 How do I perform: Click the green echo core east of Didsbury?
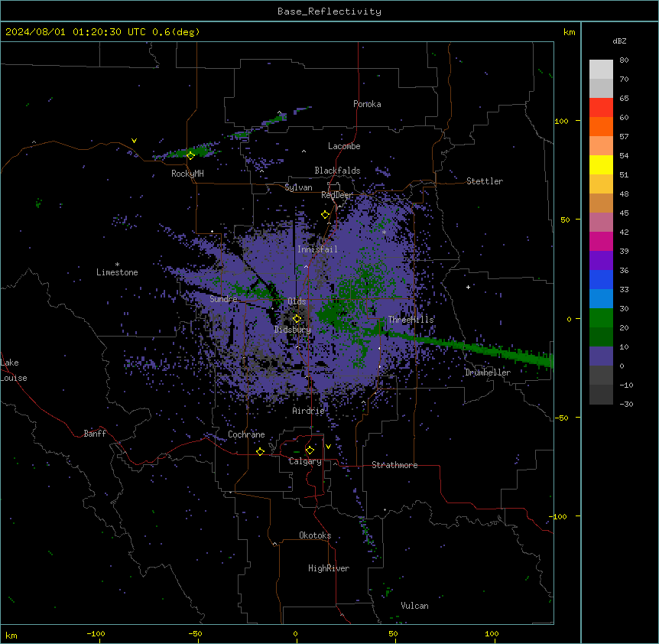(x=330, y=315)
